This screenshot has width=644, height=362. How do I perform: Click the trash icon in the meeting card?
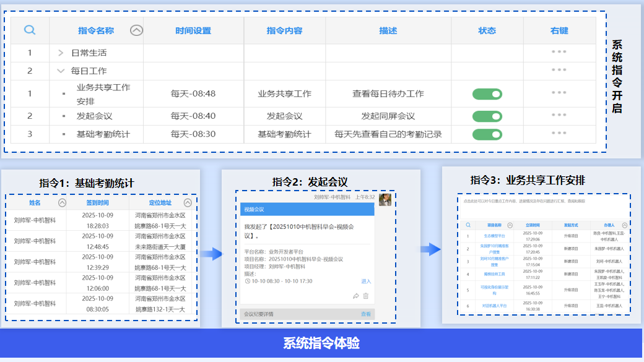pyautogui.click(x=366, y=296)
